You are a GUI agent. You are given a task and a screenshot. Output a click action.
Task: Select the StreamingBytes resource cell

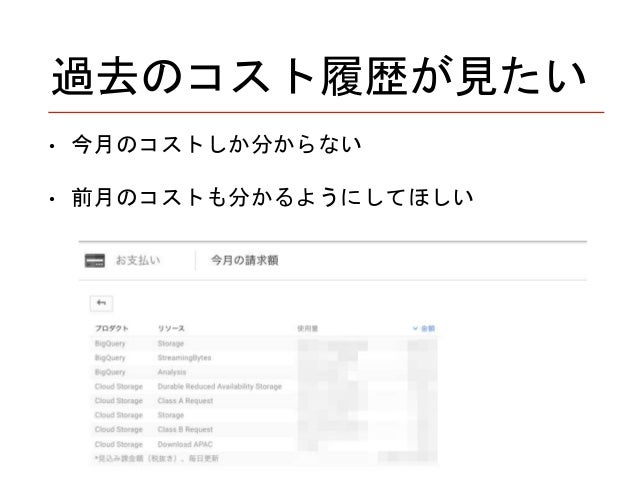click(x=184, y=358)
